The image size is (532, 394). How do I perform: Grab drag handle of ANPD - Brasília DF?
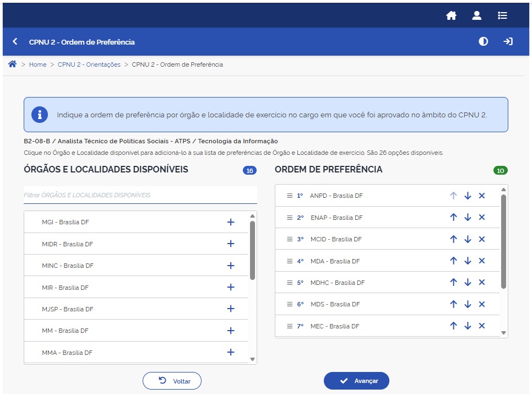(x=290, y=196)
